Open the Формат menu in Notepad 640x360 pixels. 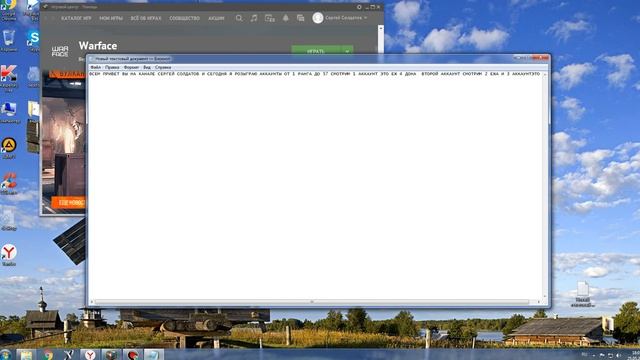tap(131, 67)
